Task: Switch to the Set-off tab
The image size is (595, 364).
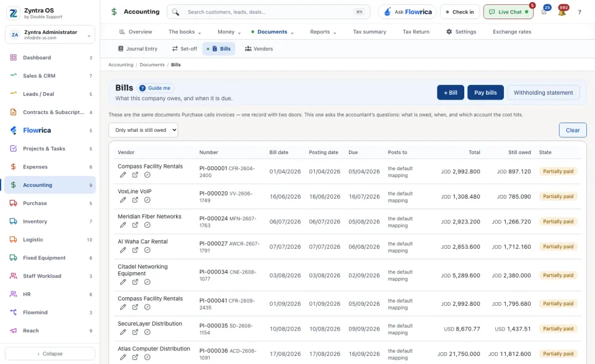Action: [185, 49]
